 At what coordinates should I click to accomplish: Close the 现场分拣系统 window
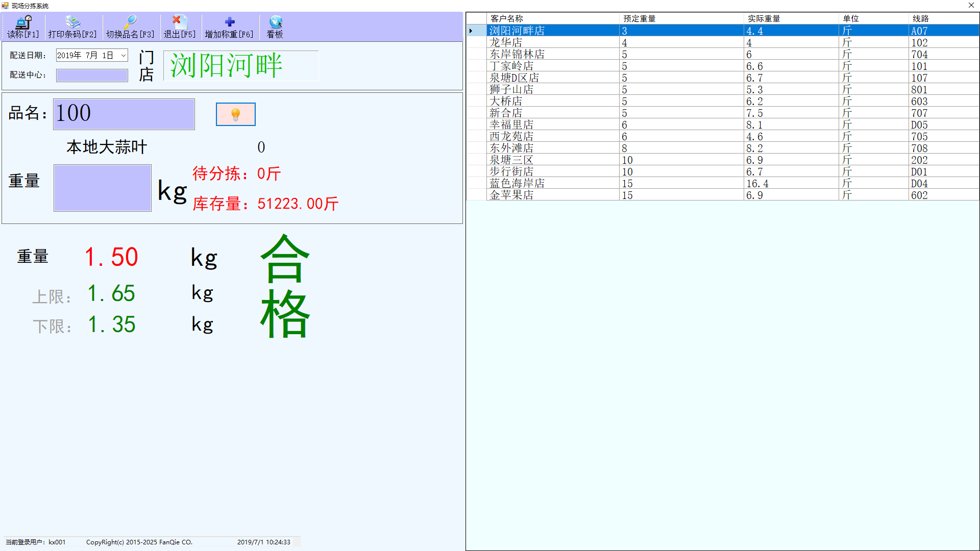[x=971, y=6]
